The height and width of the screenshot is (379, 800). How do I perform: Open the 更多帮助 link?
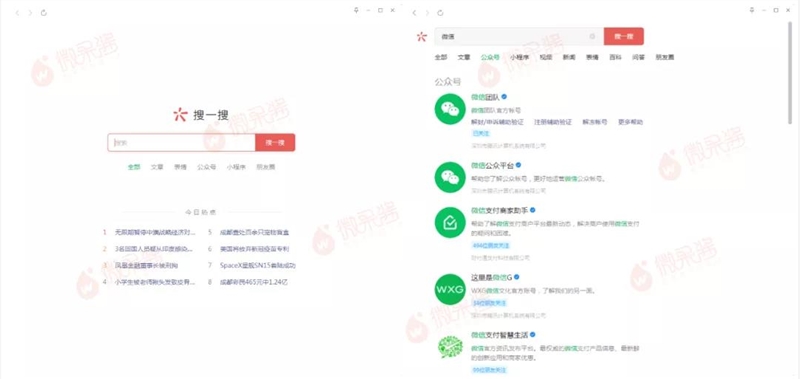click(631, 122)
